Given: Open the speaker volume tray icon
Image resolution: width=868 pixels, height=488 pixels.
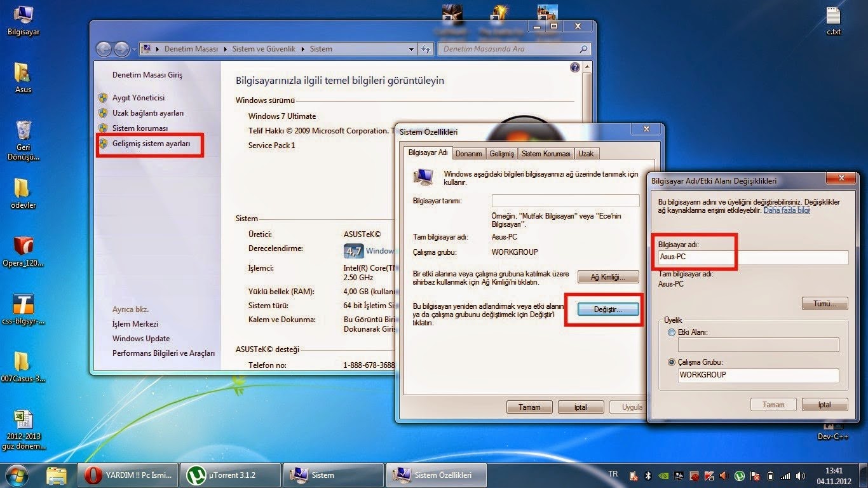Looking at the screenshot, I should pos(801,475).
